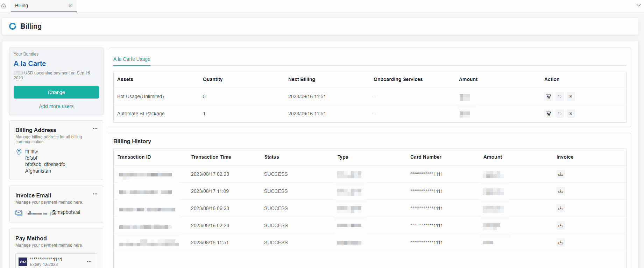Select the A la Carte Usage tab
Viewport: 644px width, 268px height.
pos(132,59)
